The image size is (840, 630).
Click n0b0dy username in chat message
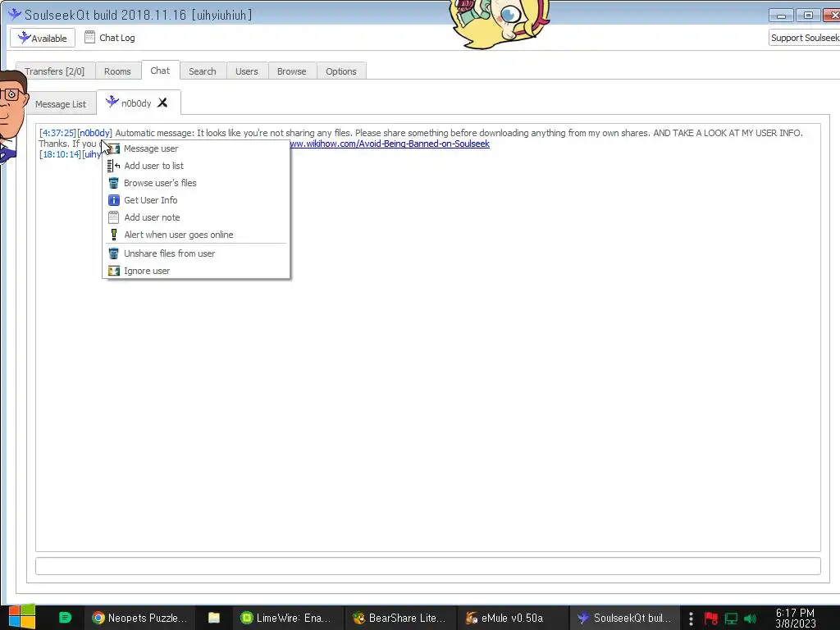click(x=95, y=133)
